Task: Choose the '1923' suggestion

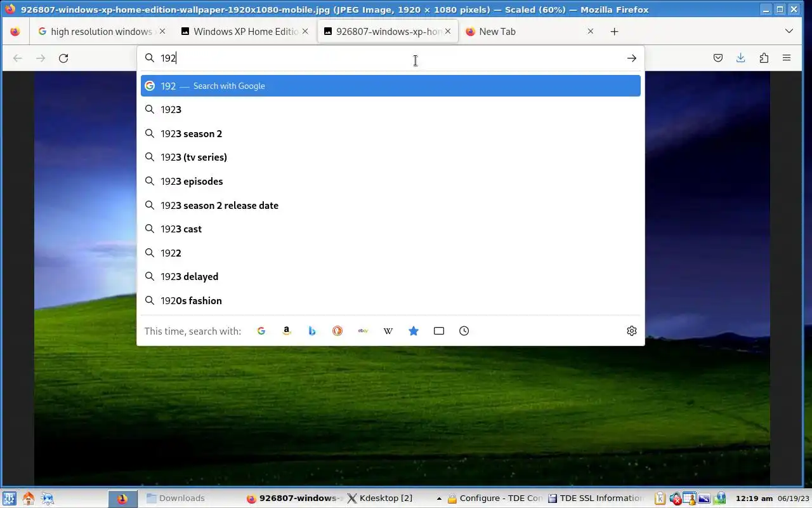Action: tap(391, 110)
